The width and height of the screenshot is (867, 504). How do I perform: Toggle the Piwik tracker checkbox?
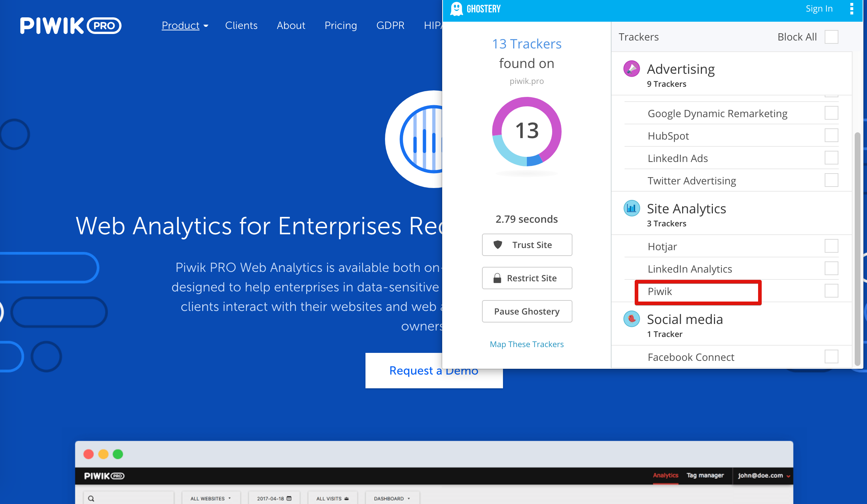[x=832, y=291]
